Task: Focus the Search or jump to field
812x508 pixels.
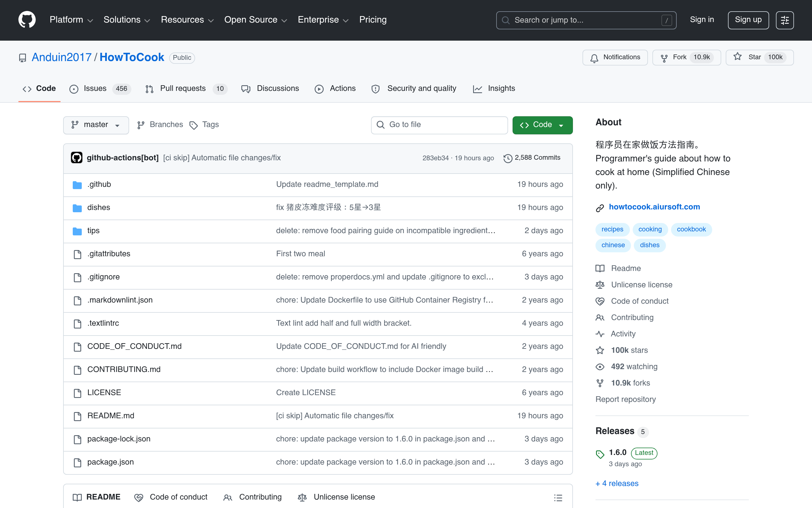Action: tap(586, 20)
